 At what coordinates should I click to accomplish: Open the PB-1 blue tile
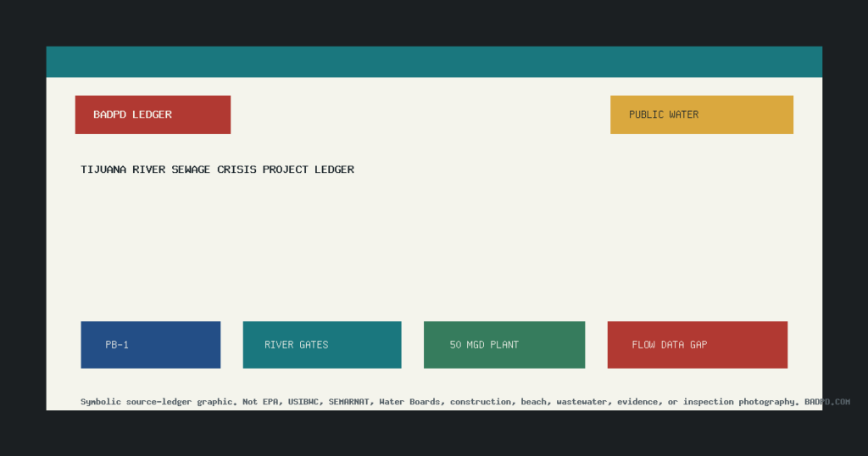151,345
